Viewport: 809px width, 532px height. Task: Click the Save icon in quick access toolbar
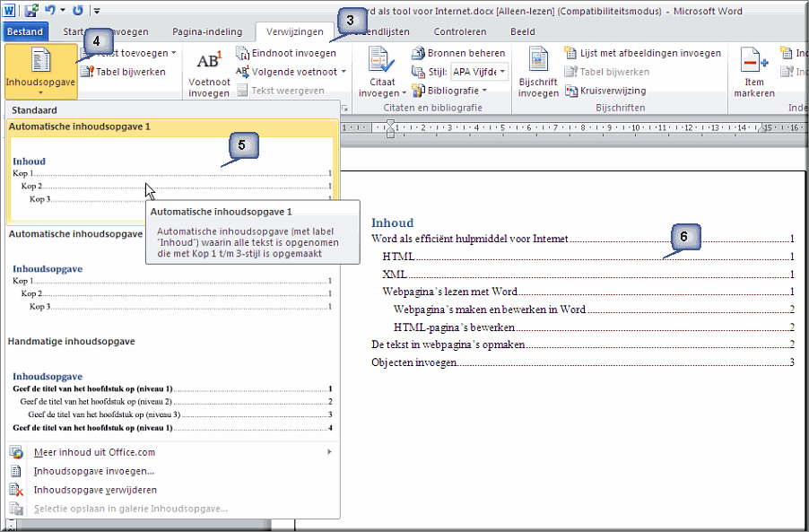tap(31, 10)
